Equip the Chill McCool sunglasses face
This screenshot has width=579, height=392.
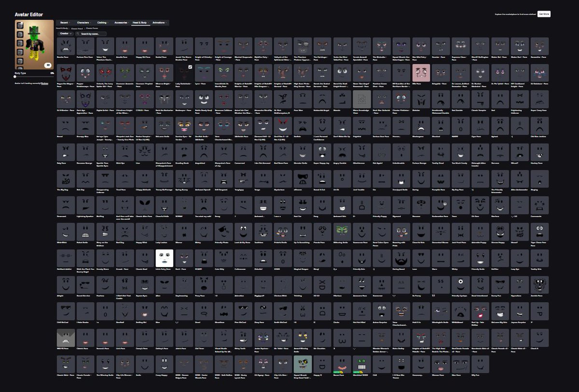65,311
